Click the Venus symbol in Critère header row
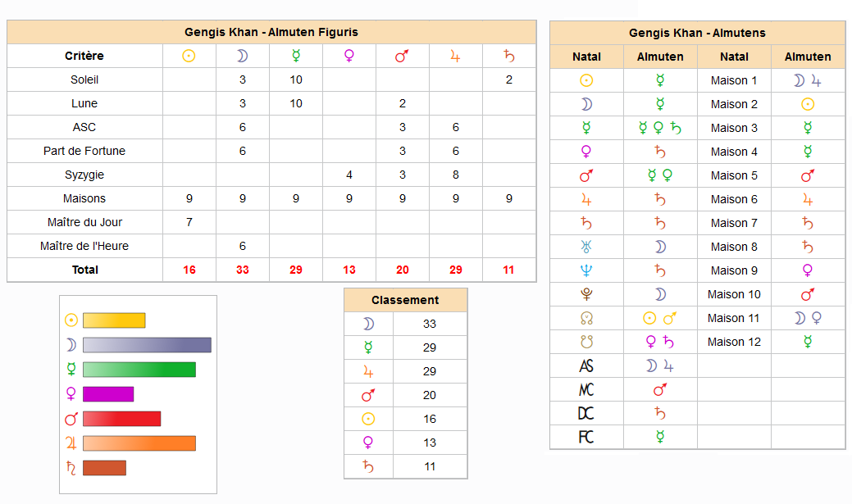Viewport: 852px width, 504px height. pyautogui.click(x=349, y=56)
